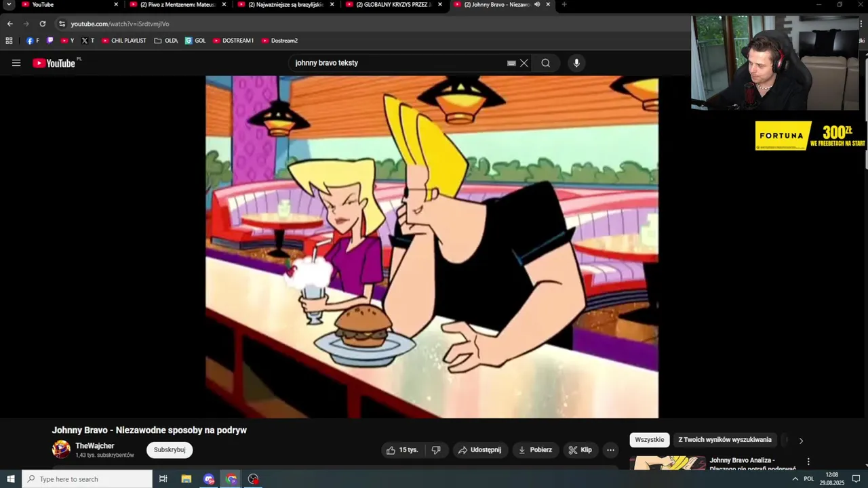
Task: Click the Fortuna 300zł banner
Action: [810, 136]
